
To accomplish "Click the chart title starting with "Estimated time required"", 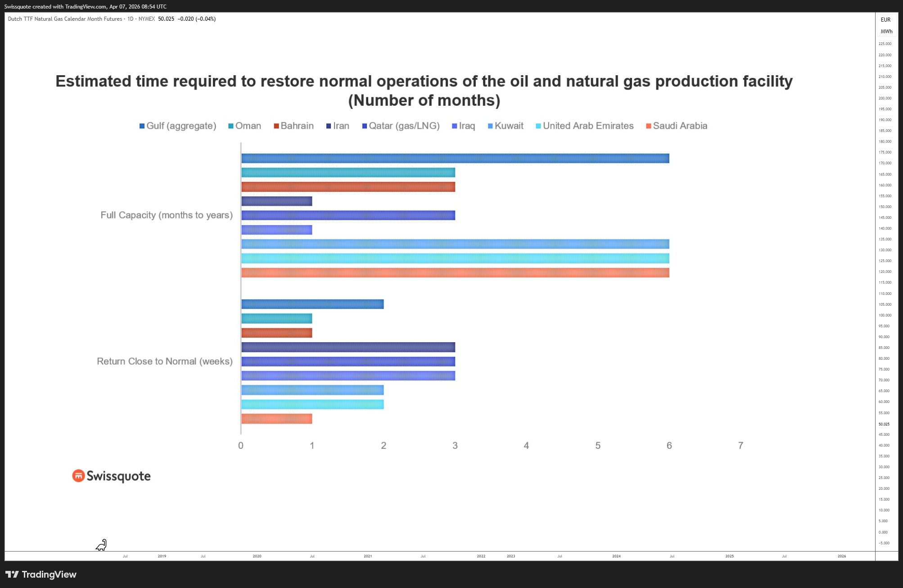I will click(424, 90).
